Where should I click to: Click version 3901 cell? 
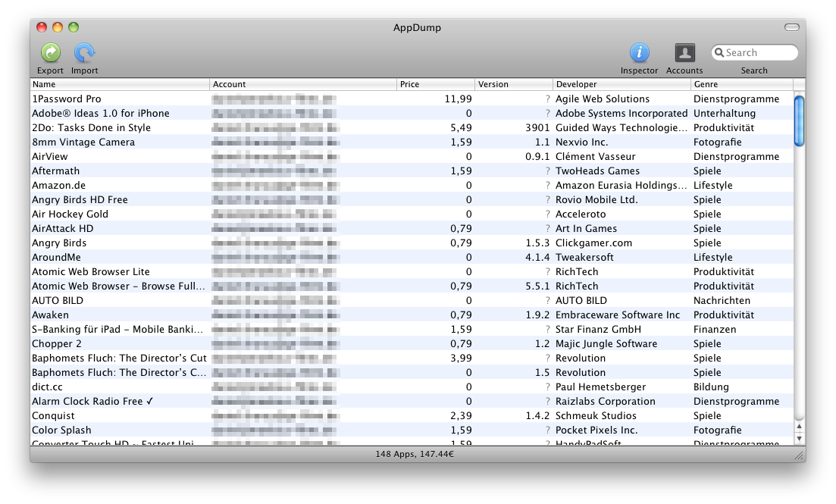pyautogui.click(x=537, y=127)
